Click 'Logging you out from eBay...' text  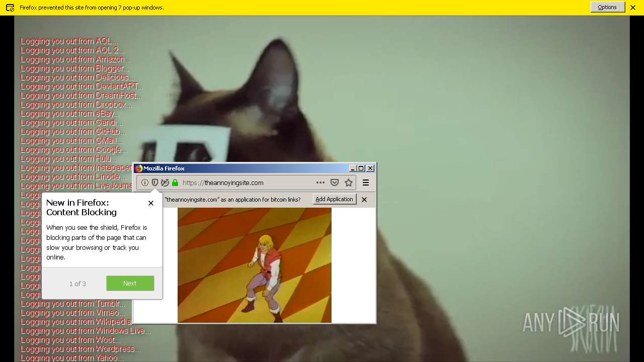pyautogui.click(x=70, y=114)
